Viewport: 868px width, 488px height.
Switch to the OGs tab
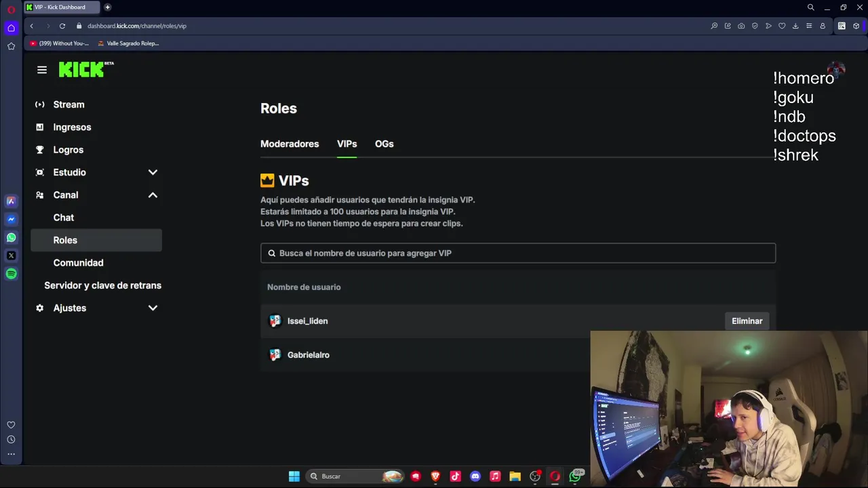point(384,144)
